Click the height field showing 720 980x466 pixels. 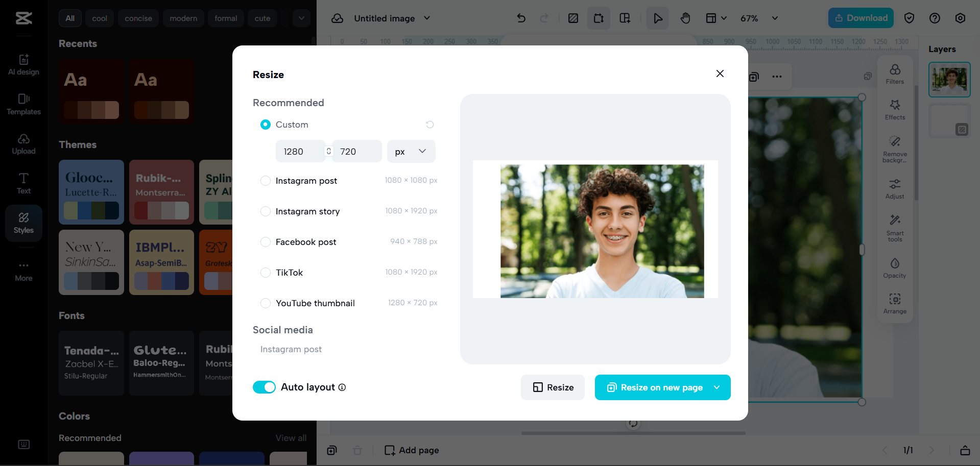click(x=357, y=151)
